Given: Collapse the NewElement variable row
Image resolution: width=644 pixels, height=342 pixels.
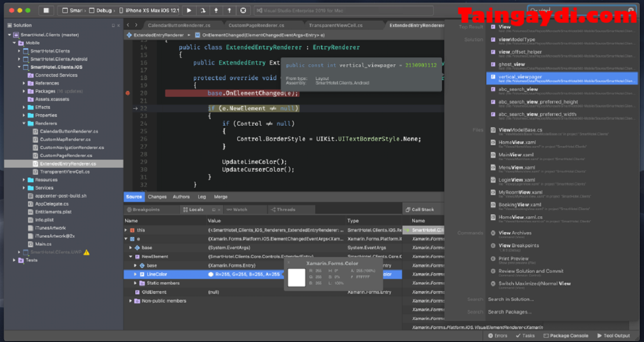Looking at the screenshot, I should coord(131,256).
